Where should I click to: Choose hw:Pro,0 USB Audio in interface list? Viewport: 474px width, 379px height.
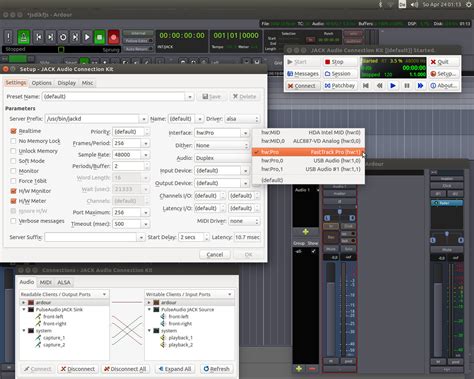click(x=308, y=161)
